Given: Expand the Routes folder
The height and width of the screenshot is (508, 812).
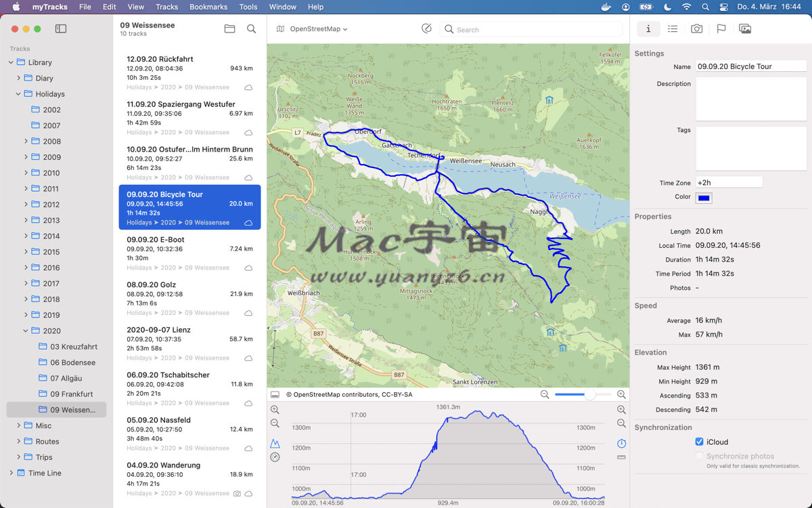Looking at the screenshot, I should click(x=18, y=442).
